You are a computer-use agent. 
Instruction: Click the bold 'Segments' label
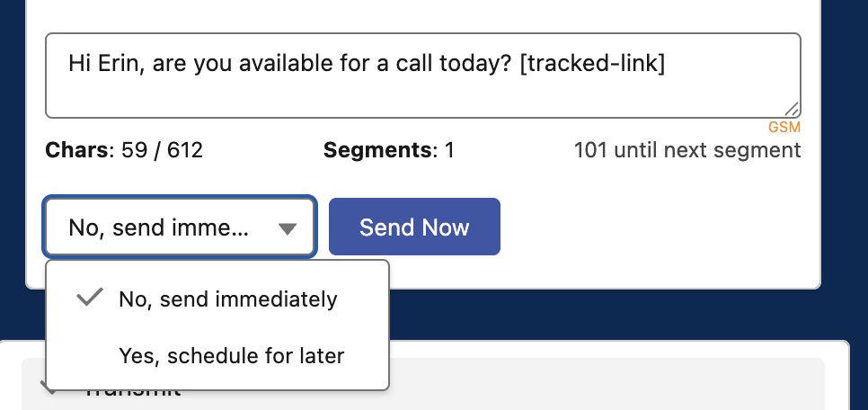376,150
